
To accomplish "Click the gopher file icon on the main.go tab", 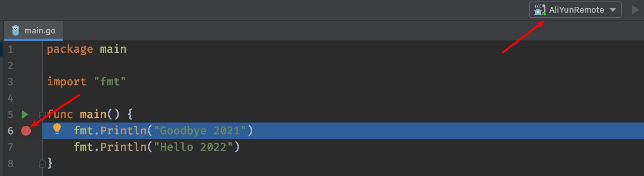I will pyautogui.click(x=16, y=30).
